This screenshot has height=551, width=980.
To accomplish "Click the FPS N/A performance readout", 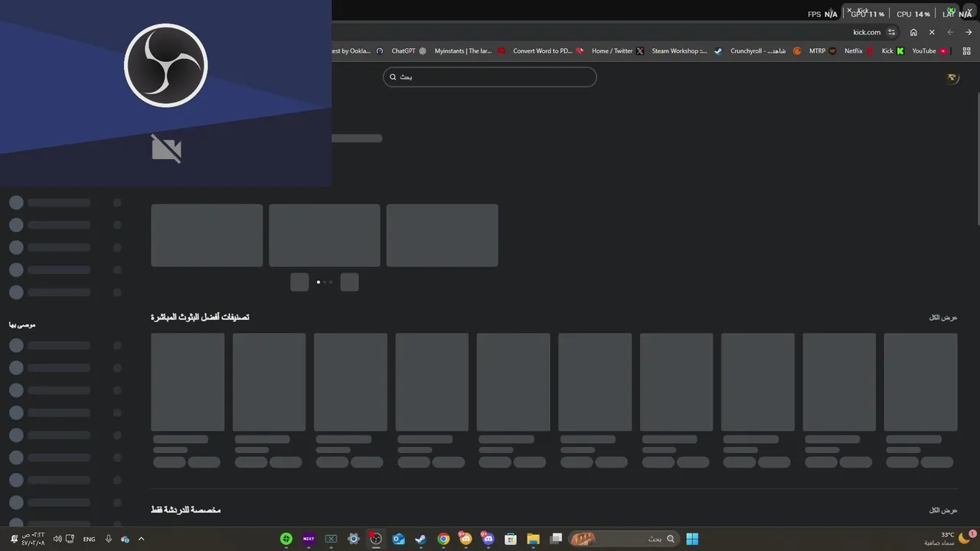I will (822, 14).
